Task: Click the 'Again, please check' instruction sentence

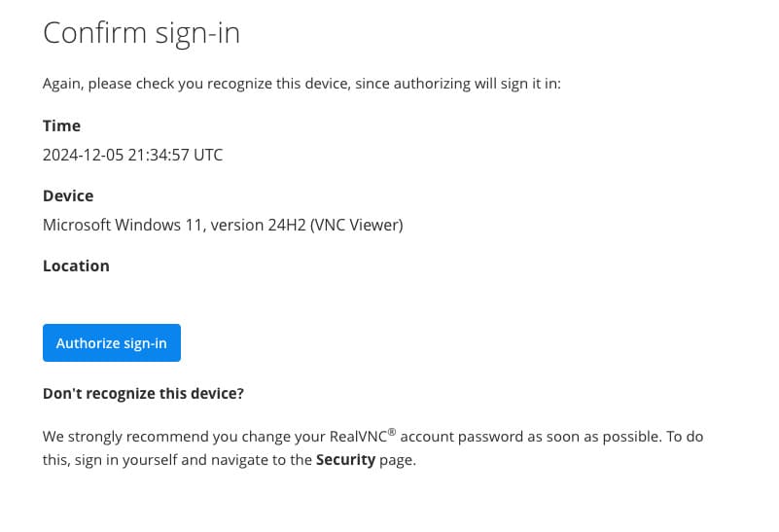Action: [x=301, y=84]
